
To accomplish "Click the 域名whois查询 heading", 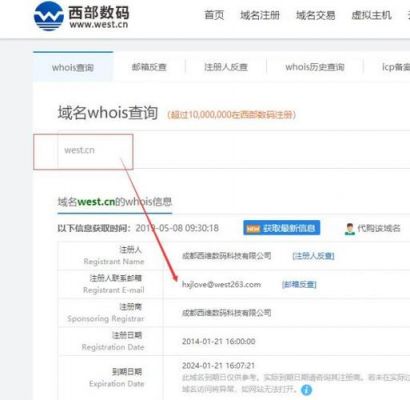I will coord(108,113).
